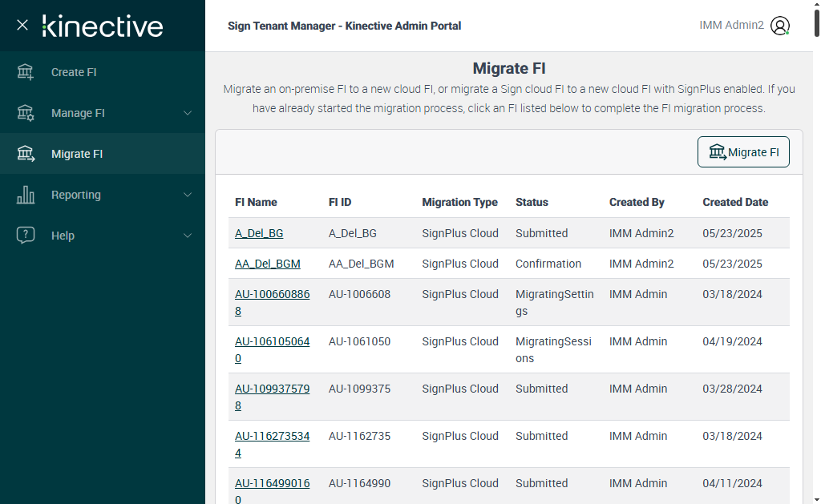The height and width of the screenshot is (504, 821).
Task: Click the Reporting bar chart icon
Action: tap(26, 195)
